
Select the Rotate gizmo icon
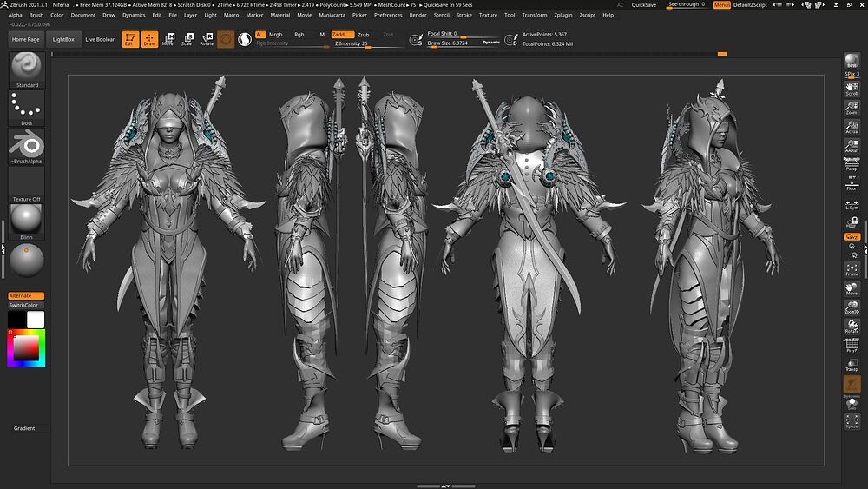[x=207, y=39]
